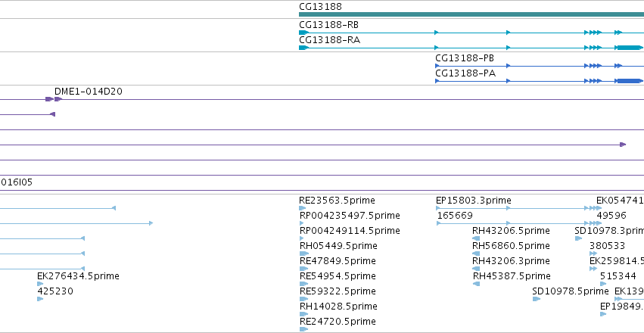Image resolution: width=644 pixels, height=333 pixels.
Task: Click the RE23563.5prime EST arrow glyph
Action: 303,208
